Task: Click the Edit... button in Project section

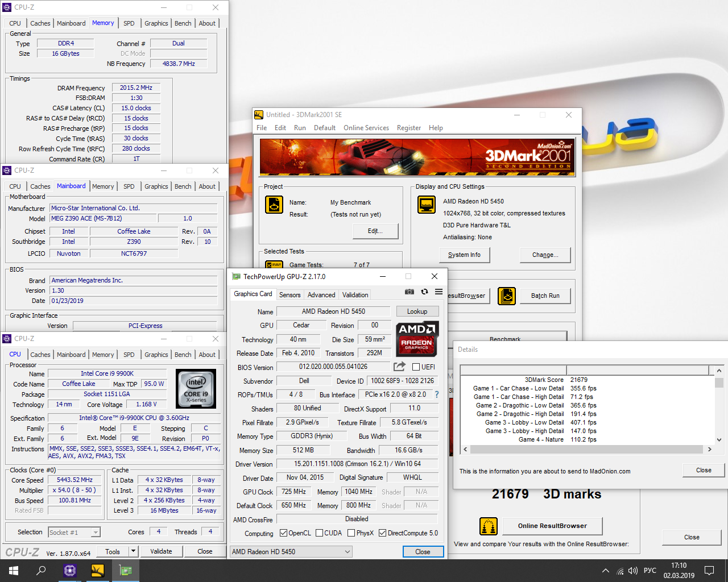Action: [x=375, y=231]
